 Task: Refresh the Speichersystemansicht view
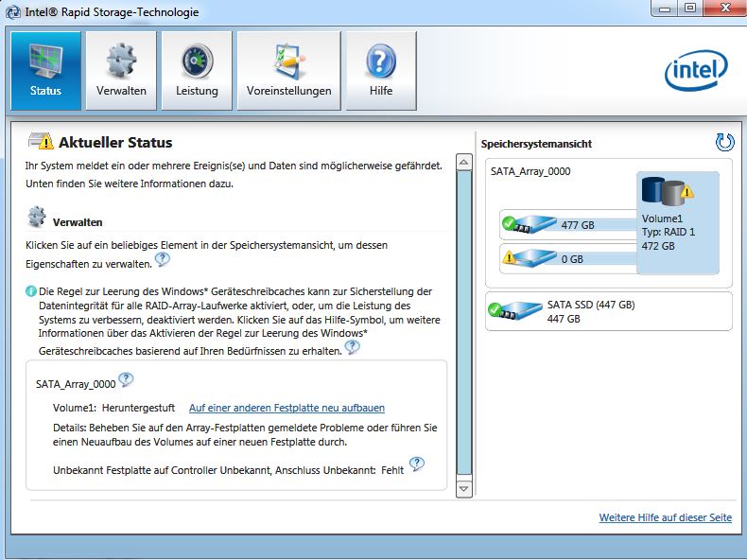[x=724, y=142]
